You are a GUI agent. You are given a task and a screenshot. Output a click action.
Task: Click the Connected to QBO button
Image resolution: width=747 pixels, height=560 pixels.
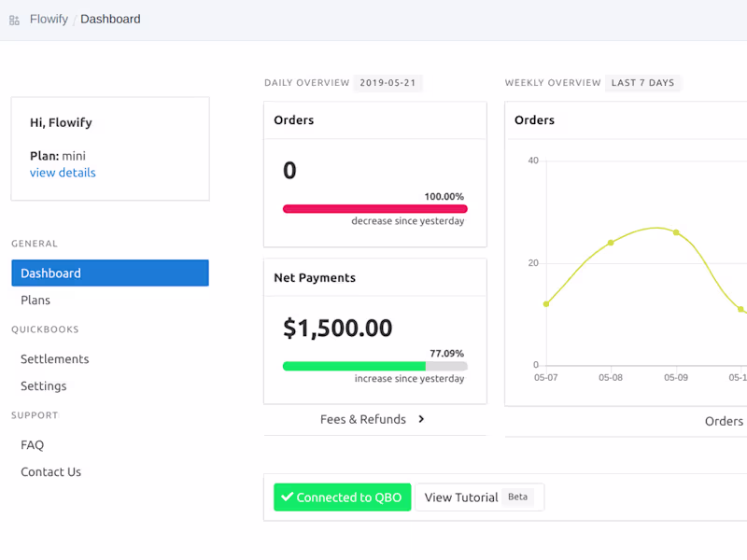pyautogui.click(x=342, y=497)
